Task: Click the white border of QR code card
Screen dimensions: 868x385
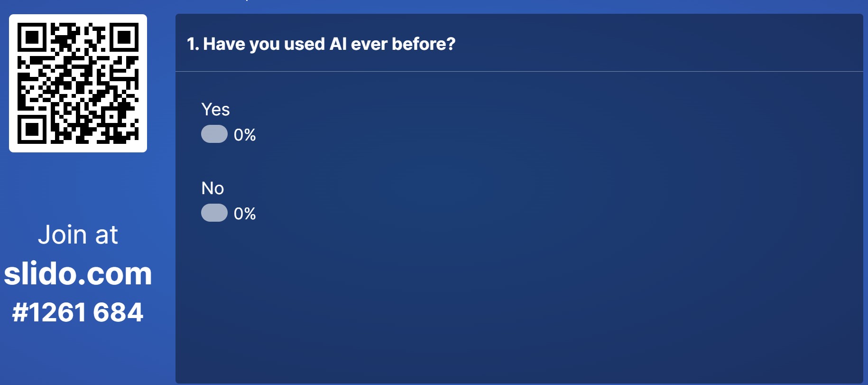Action: [12, 83]
